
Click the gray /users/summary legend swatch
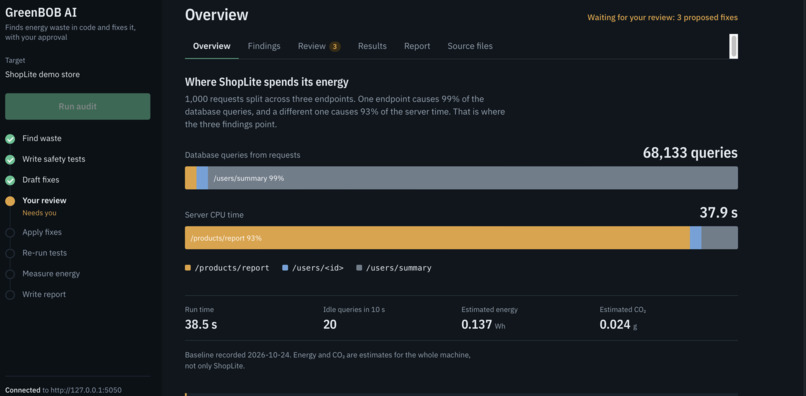pos(359,268)
